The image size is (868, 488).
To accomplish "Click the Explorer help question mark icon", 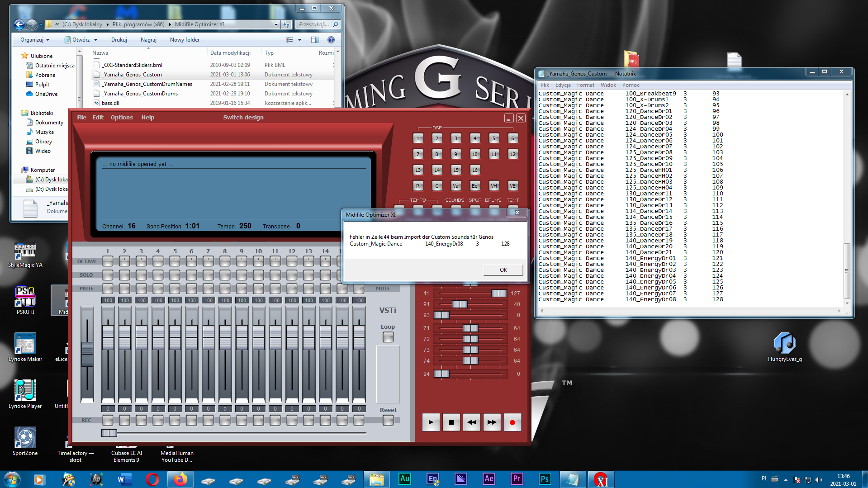I will click(331, 40).
